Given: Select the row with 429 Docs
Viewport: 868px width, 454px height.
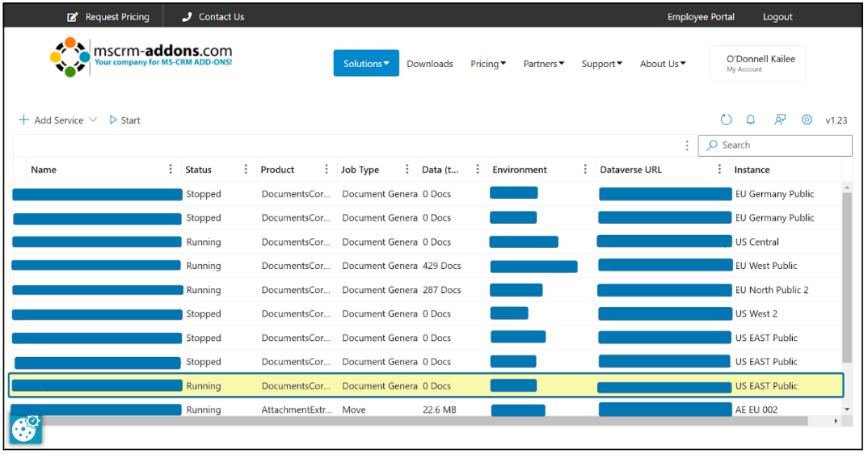Looking at the screenshot, I should tap(428, 266).
